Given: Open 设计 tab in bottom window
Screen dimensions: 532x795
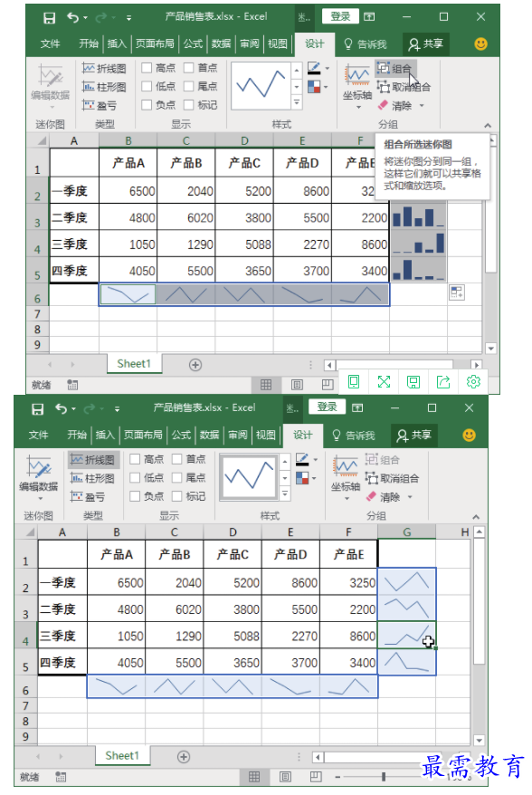Looking at the screenshot, I should tap(302, 435).
